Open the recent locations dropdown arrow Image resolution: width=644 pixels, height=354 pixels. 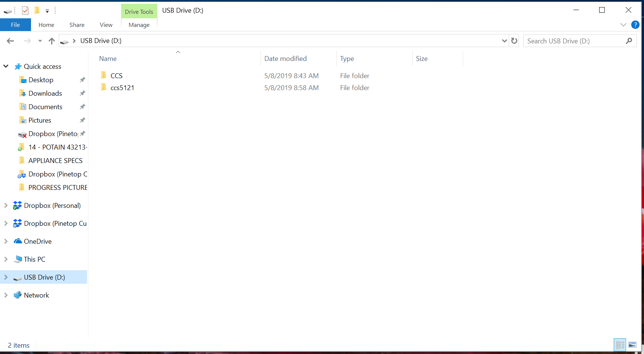40,41
